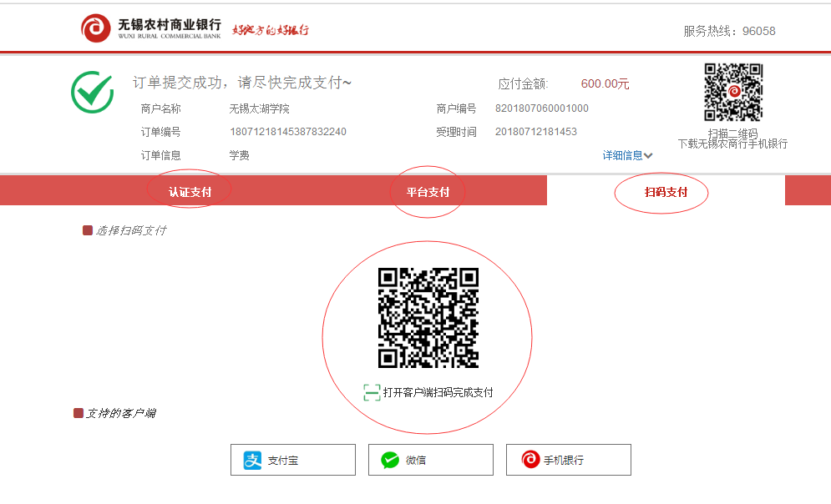Click the red square by 支持的客户端
Image resolution: width=831 pixels, height=504 pixels.
click(79, 413)
